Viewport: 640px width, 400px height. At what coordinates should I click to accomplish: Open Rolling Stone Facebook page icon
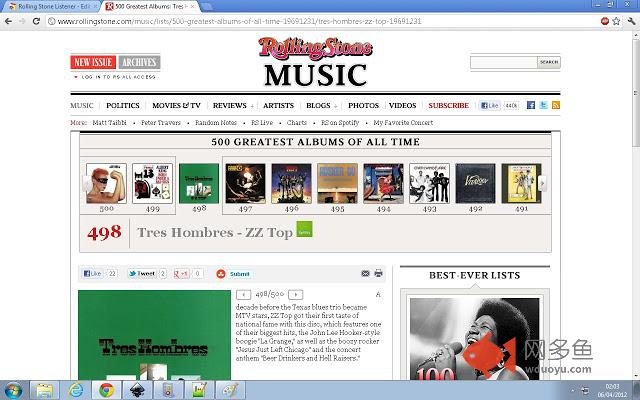point(531,105)
